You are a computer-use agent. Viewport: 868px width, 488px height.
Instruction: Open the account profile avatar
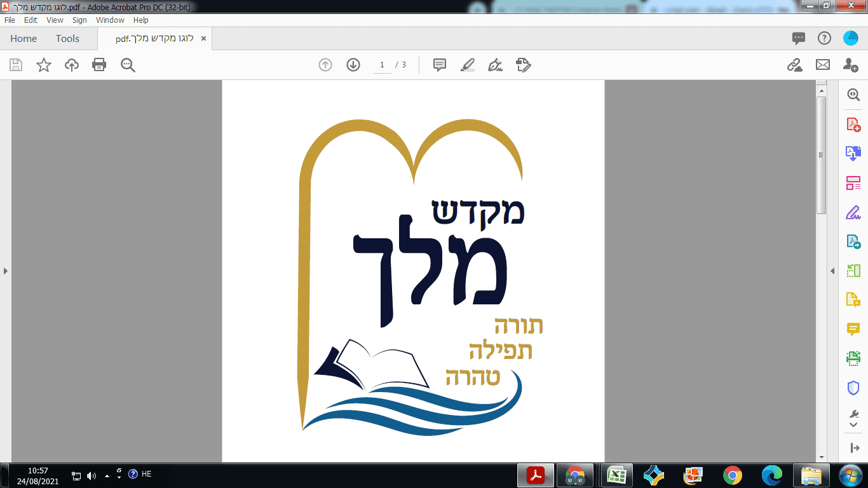click(x=850, y=38)
